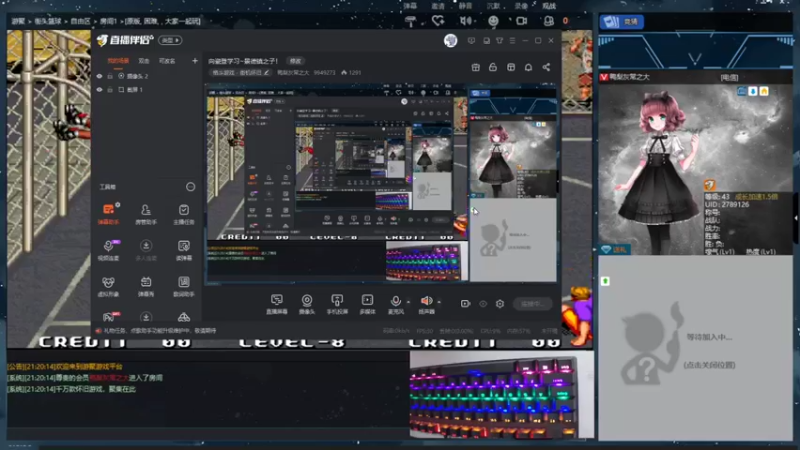Open the 虚拟形象 tool icon
This screenshot has width=800, height=450.
tap(108, 286)
